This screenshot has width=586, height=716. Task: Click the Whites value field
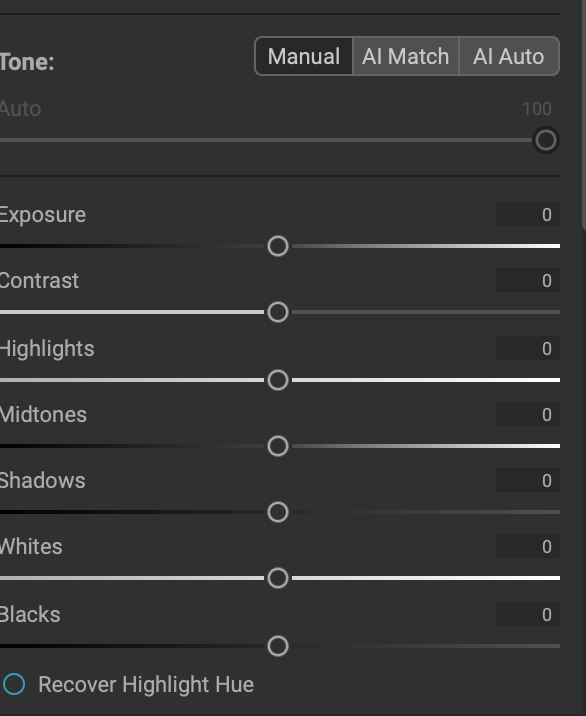coord(528,546)
